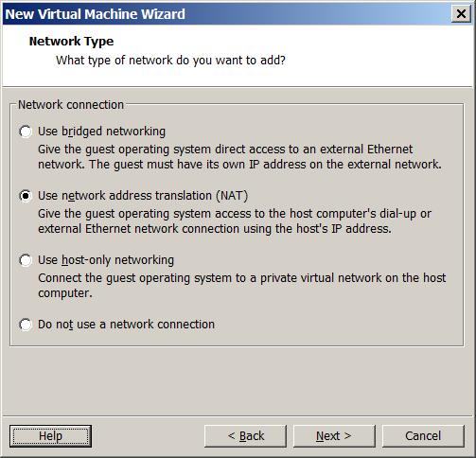The width and height of the screenshot is (476, 458).
Task: Close the wizard with the X button
Action: coord(461,14)
